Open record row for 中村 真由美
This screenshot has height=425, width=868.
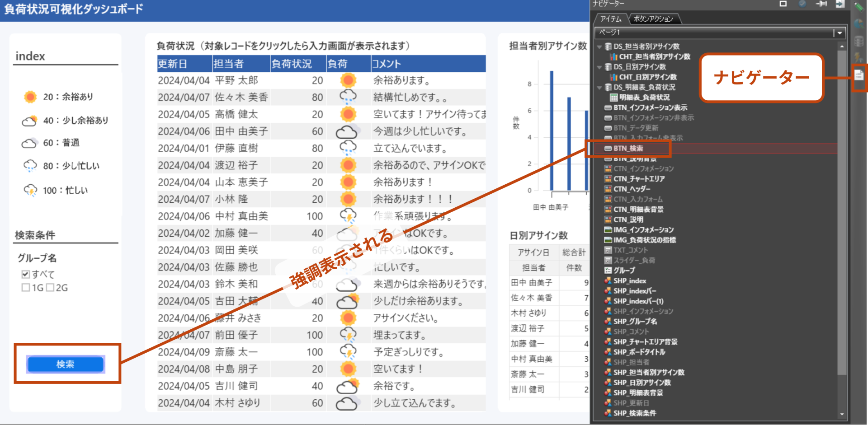pos(321,216)
